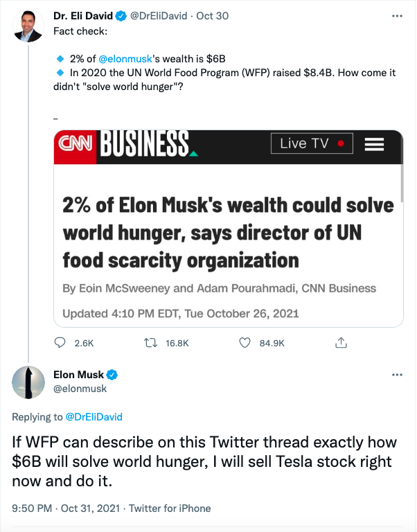Image resolution: width=417 pixels, height=532 pixels.
Task: Click the Live TV button
Action: coord(312,143)
